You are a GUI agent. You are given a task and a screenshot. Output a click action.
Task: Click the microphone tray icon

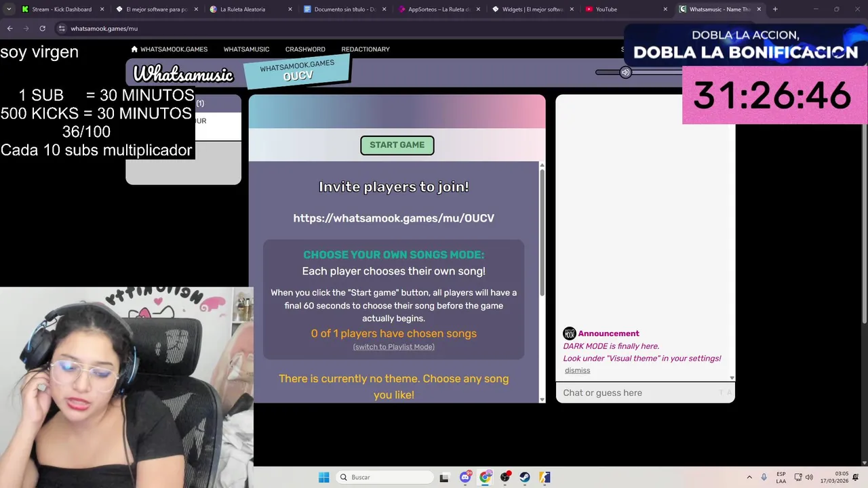click(764, 477)
